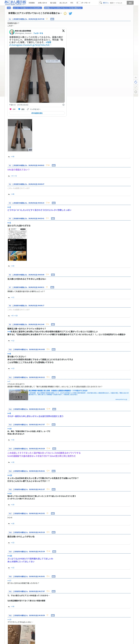Click the >>11 reply link under post 7
This screenshot has height=644, width=139.
[x=12, y=298]
